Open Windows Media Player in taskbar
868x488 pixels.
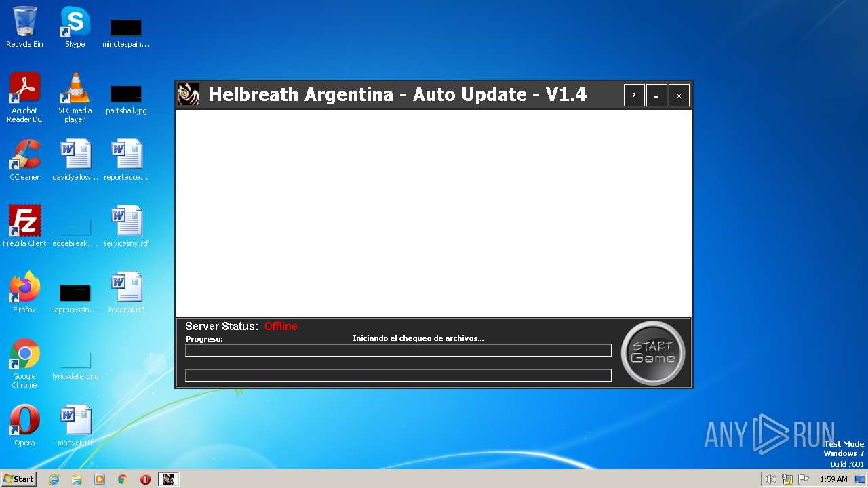(100, 479)
